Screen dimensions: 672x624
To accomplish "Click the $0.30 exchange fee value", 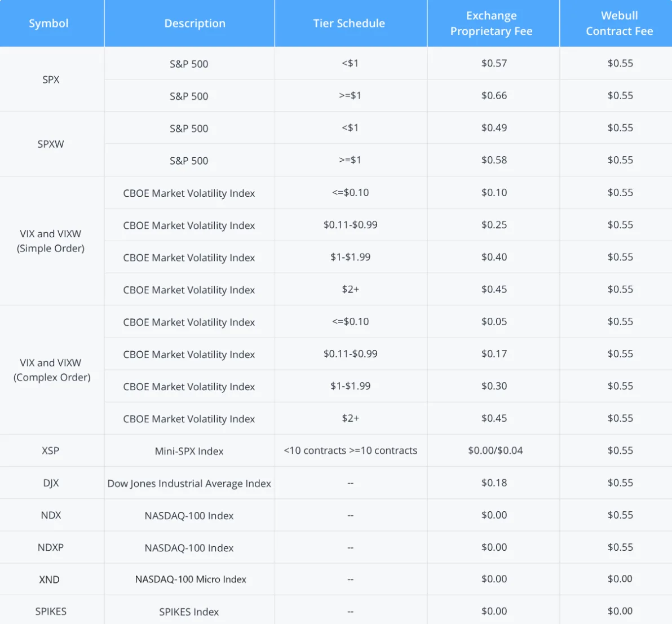I will (x=494, y=386).
